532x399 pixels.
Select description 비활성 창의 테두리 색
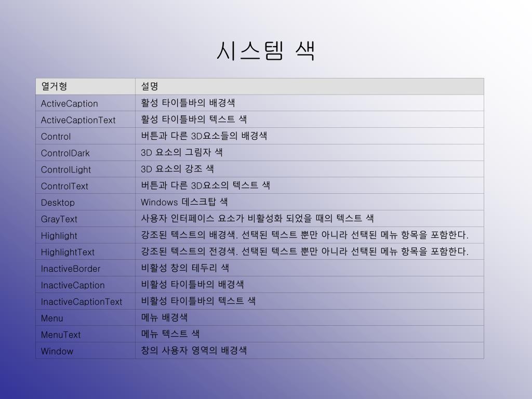(185, 268)
